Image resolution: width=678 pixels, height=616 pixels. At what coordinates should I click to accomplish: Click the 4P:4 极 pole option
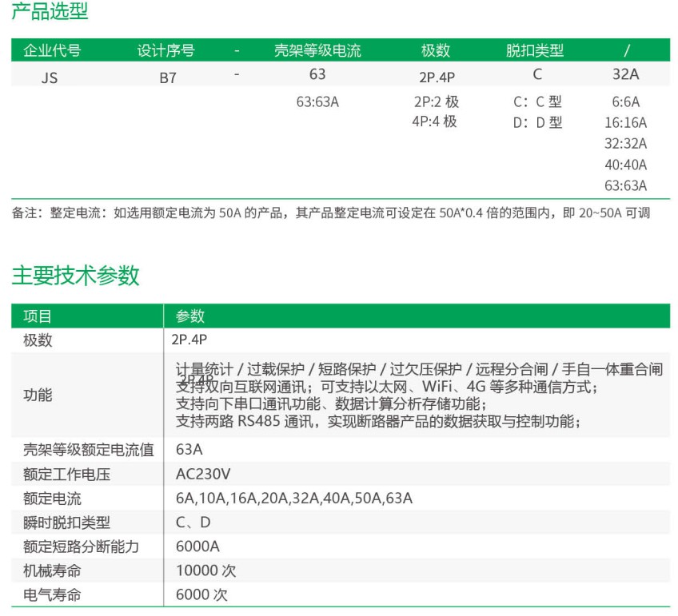435,121
